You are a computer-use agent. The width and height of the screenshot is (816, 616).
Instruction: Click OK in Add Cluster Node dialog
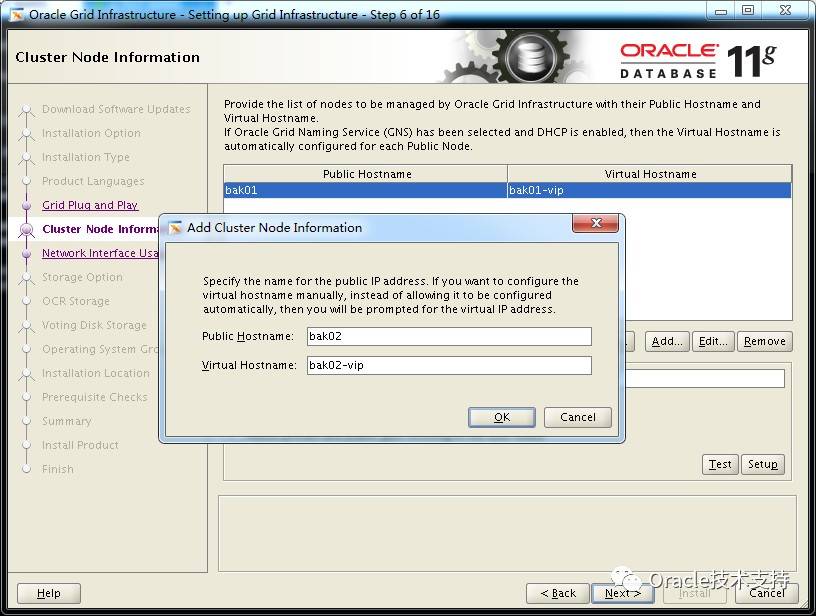[x=502, y=417]
